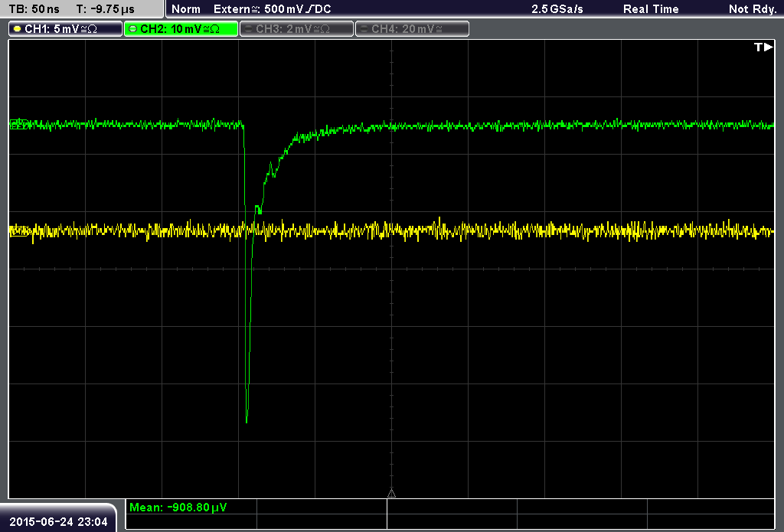Click the Extern 500 mV DC trigger source

click(x=272, y=9)
